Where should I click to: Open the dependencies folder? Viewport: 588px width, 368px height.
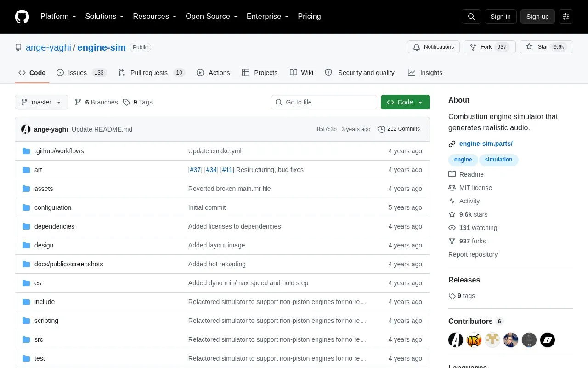point(54,226)
